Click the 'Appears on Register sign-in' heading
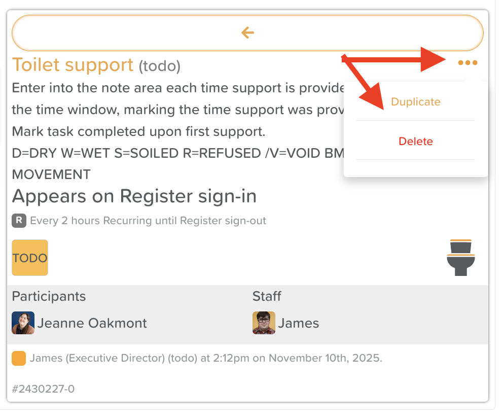The image size is (504, 420). click(134, 196)
